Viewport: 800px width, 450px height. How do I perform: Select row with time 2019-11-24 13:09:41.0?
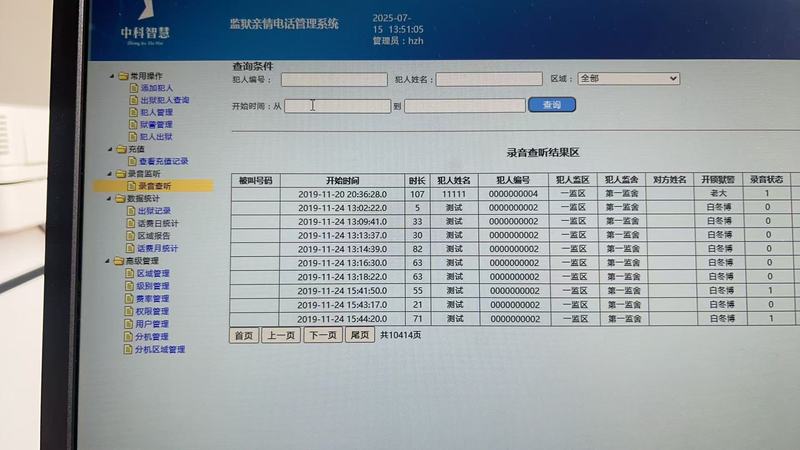513,221
